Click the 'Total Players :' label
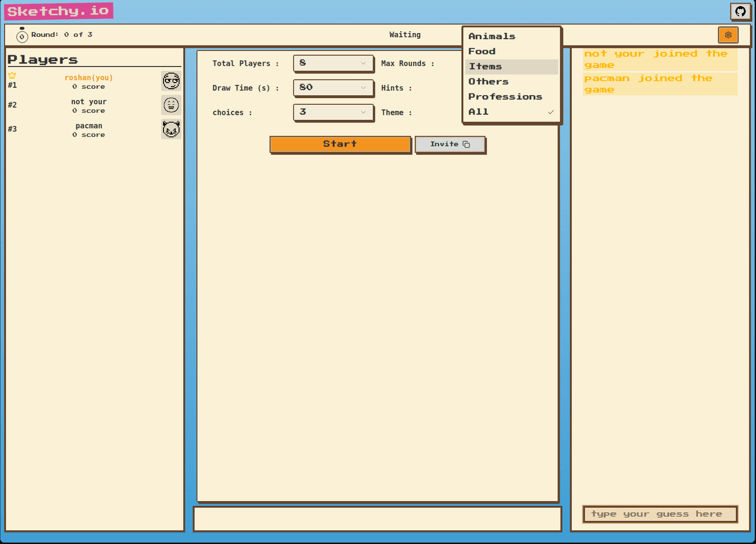Screen dimensions: 756x544 246,63
